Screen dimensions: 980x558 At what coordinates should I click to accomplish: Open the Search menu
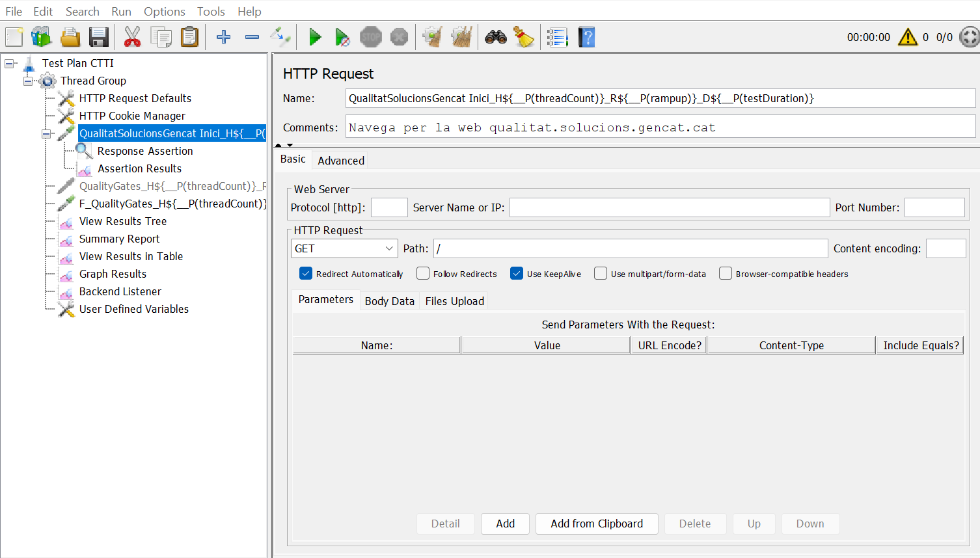click(83, 11)
